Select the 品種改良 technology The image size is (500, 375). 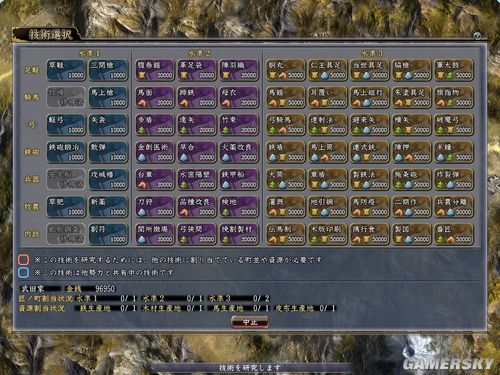point(197,207)
